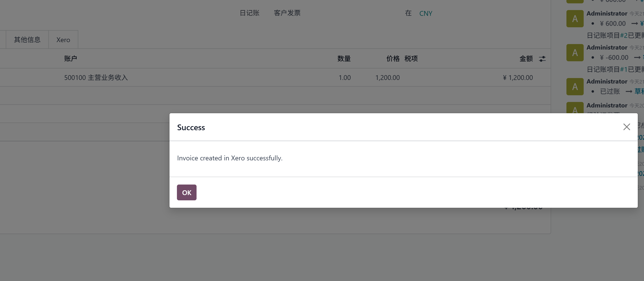Open journal item #1 link in chatter
The width and height of the screenshot is (644, 281).
click(623, 69)
